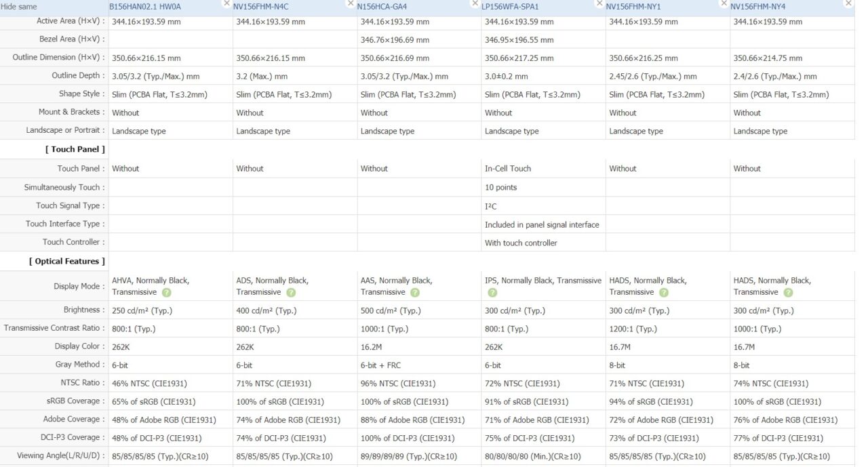Click the 400 cd/m² (Typ.) brightness value
The width and height of the screenshot is (868, 467).
click(x=266, y=310)
